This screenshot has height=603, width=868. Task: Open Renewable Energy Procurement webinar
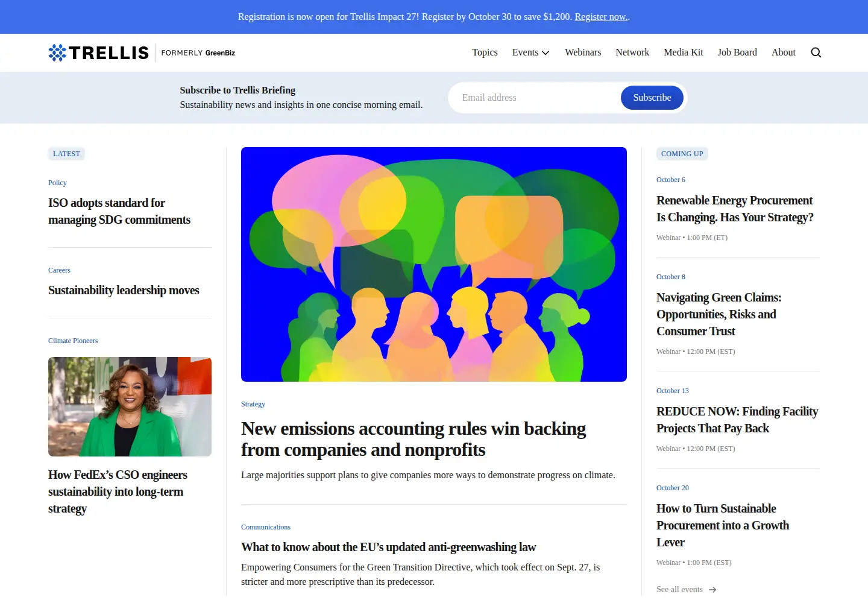click(735, 209)
